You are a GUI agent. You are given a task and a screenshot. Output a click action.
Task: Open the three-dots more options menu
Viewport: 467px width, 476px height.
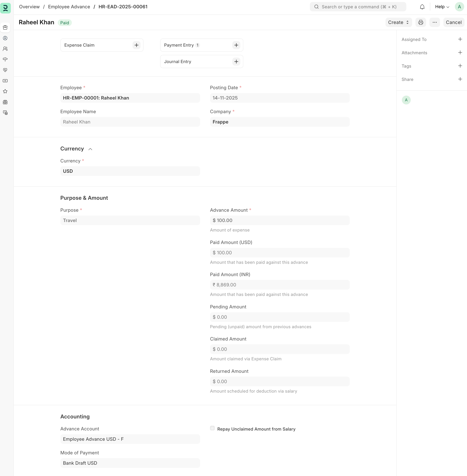click(434, 22)
